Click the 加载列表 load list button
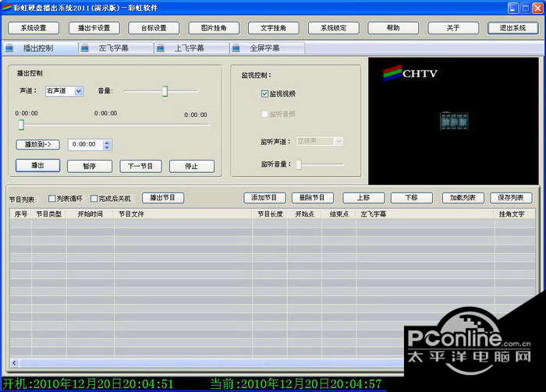546x392 pixels. 463,198
